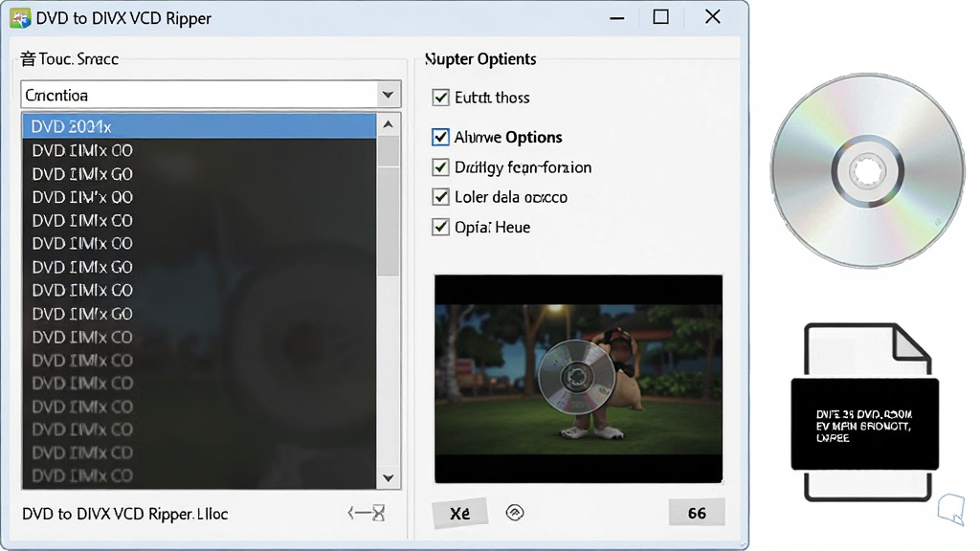This screenshot has height=551, width=980.
Task: Select the last DVD IMIx row in the list
Action: coord(199,476)
